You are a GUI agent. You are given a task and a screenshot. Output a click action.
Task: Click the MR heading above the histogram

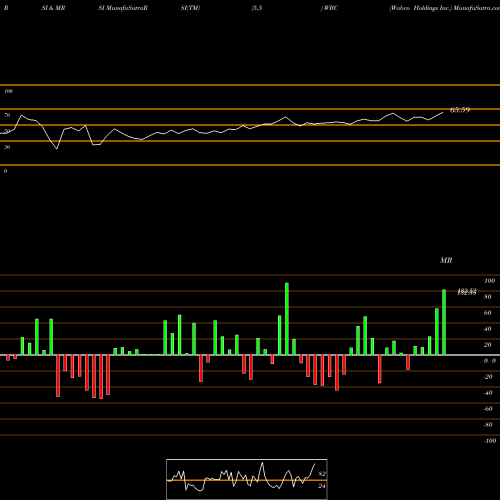click(x=446, y=260)
